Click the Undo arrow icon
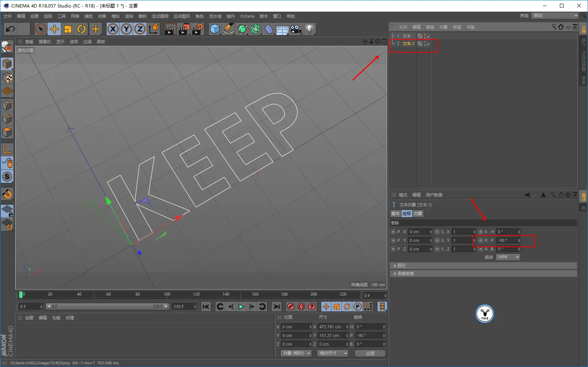Screen dimensions: 588x367 click(11, 29)
